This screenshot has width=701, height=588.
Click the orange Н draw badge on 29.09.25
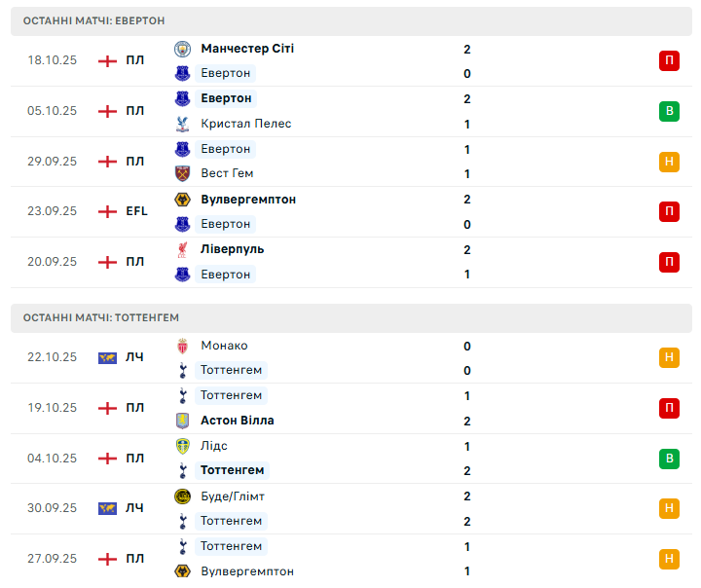tap(669, 162)
